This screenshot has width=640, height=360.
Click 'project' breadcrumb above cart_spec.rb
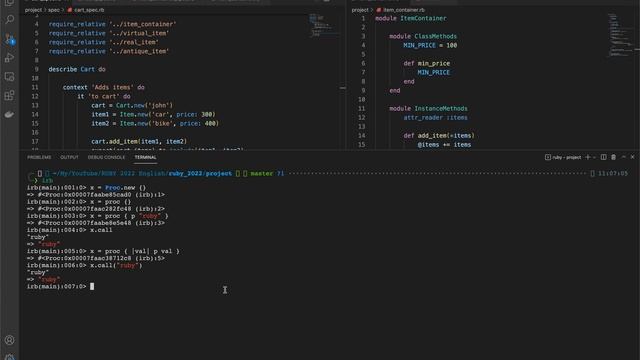(33, 10)
